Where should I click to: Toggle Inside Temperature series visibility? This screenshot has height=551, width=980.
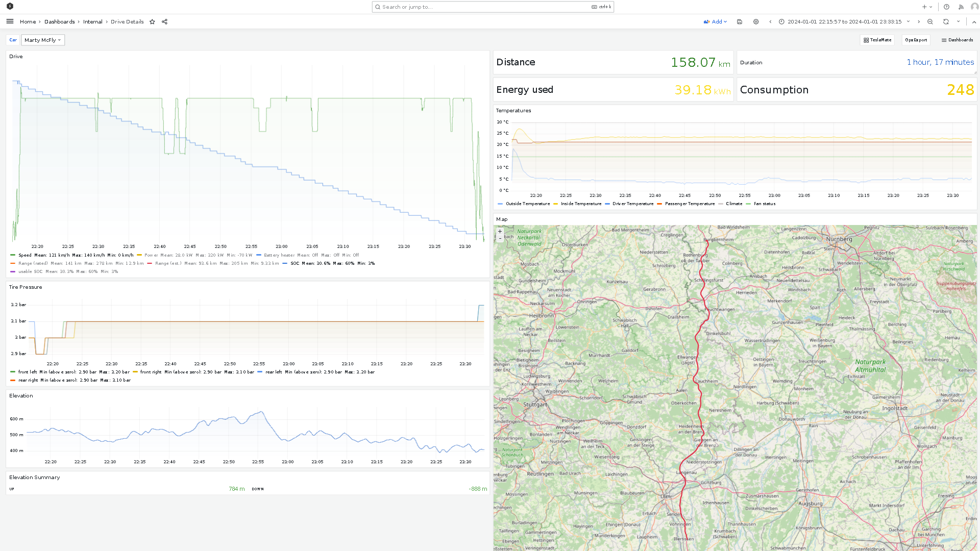pos(581,204)
